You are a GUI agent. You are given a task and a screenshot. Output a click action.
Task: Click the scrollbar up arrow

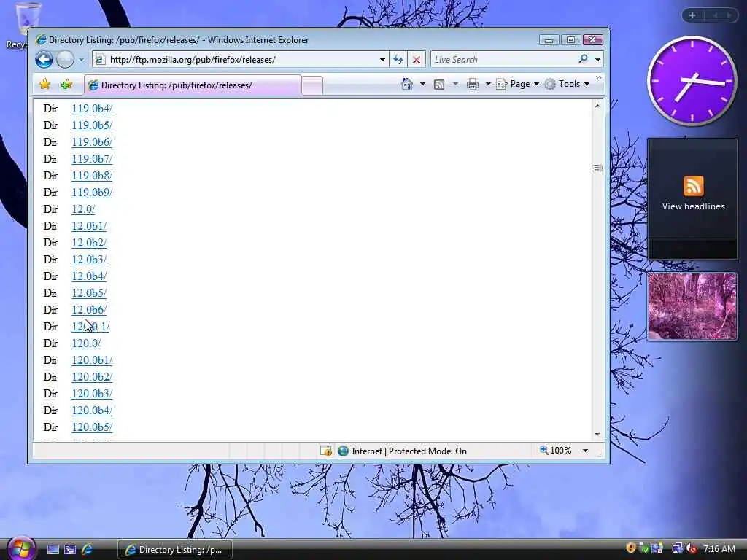click(x=597, y=106)
